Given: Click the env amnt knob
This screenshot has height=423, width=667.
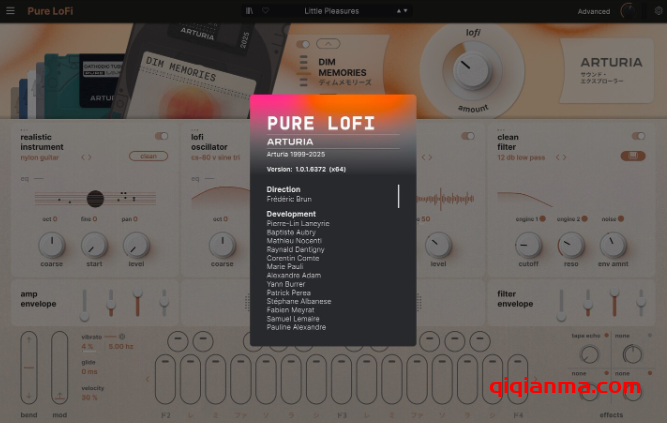Looking at the screenshot, I should click(x=613, y=246).
